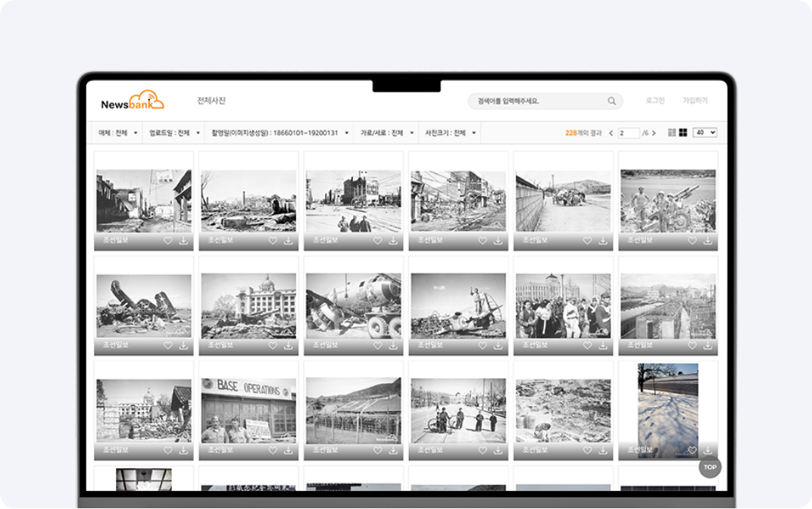The width and height of the screenshot is (812, 509).
Task: Click the TOP scroll-up button
Action: point(710,467)
